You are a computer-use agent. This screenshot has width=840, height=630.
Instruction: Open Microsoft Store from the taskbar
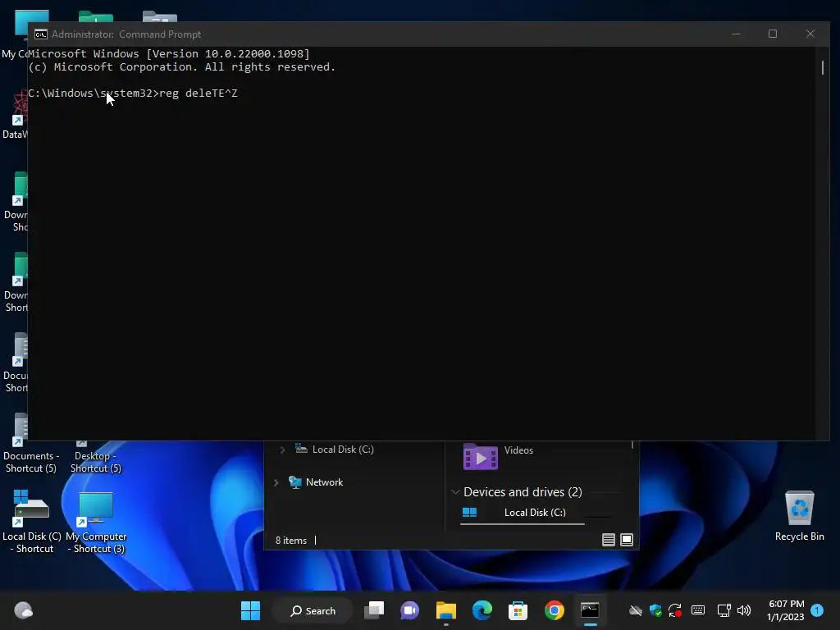518,610
